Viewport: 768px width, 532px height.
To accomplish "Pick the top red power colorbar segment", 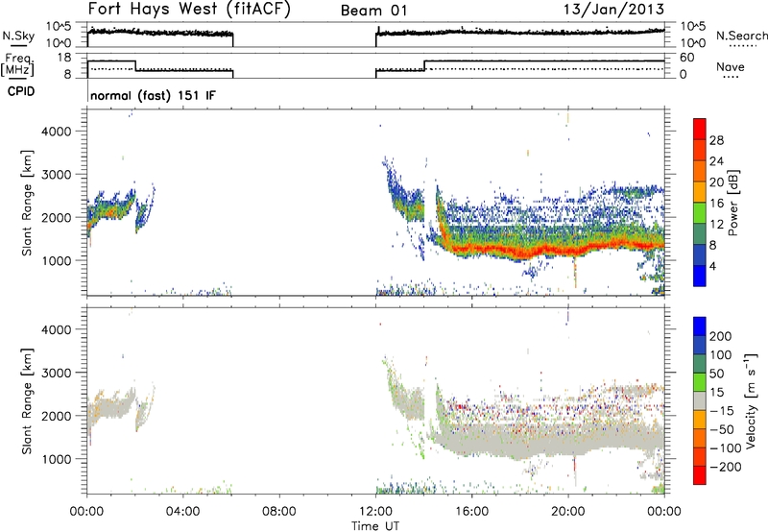I will [x=700, y=130].
